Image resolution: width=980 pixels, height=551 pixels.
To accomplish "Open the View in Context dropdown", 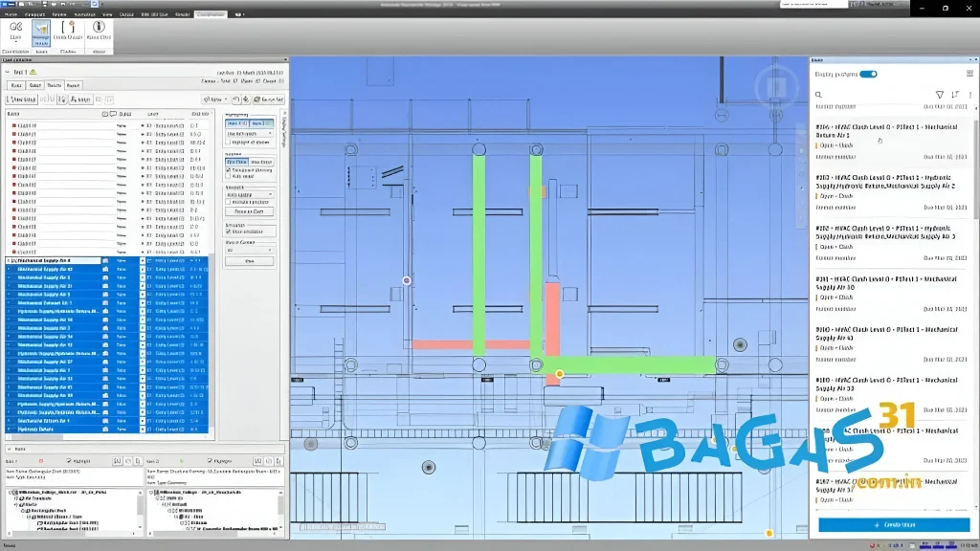I will point(250,250).
